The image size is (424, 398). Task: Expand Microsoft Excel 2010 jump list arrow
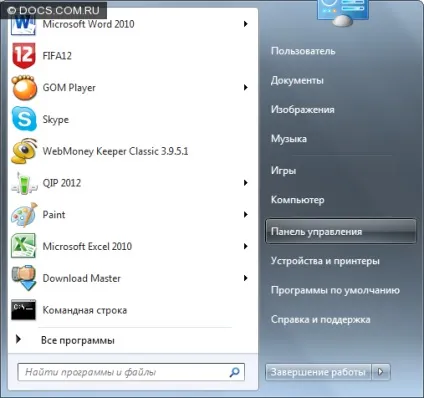(246, 246)
